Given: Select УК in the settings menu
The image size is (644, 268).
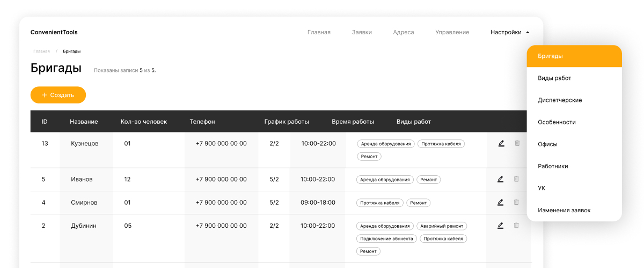Looking at the screenshot, I should 574,188.
